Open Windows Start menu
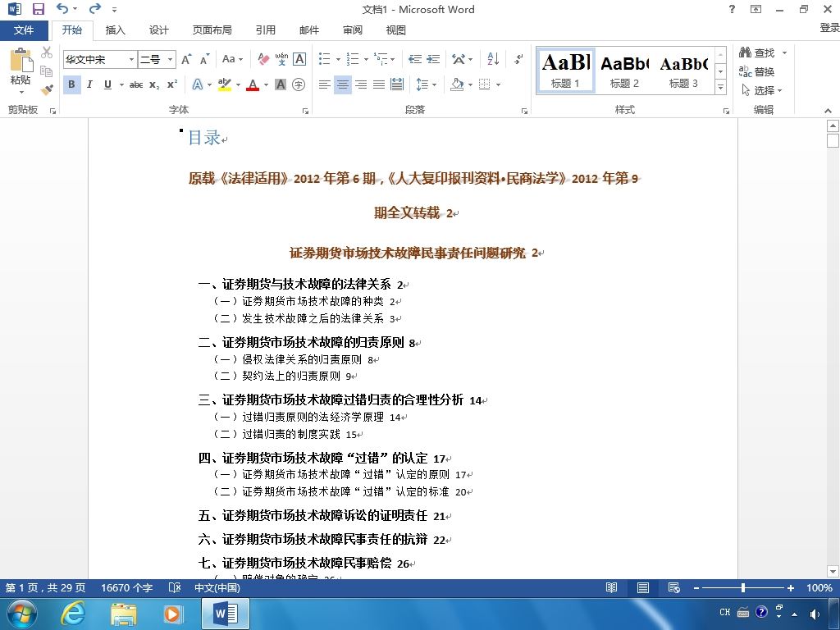 [x=21, y=614]
